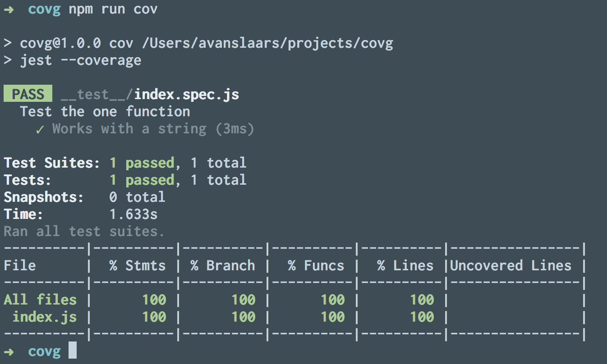Expand the index.js row in the coverage table
607x364 pixels.
pos(45,316)
